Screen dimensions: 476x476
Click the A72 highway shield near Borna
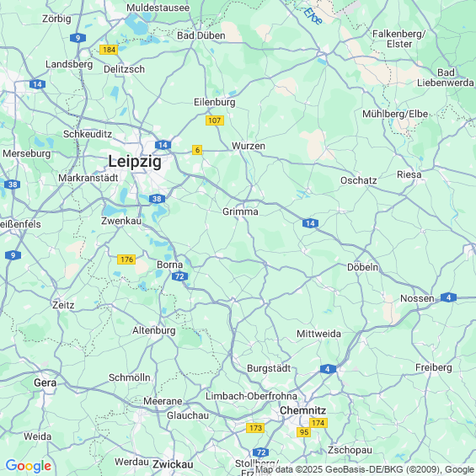(179, 276)
